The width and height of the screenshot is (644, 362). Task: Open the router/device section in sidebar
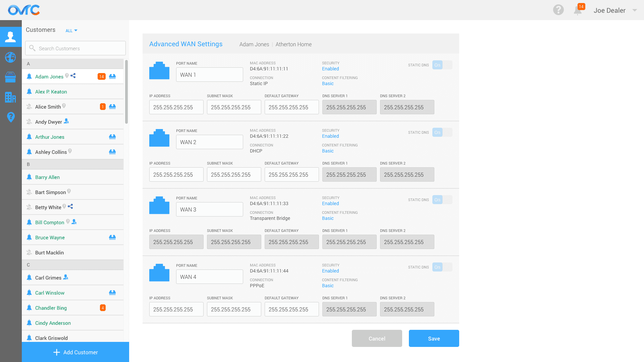coord(11,77)
